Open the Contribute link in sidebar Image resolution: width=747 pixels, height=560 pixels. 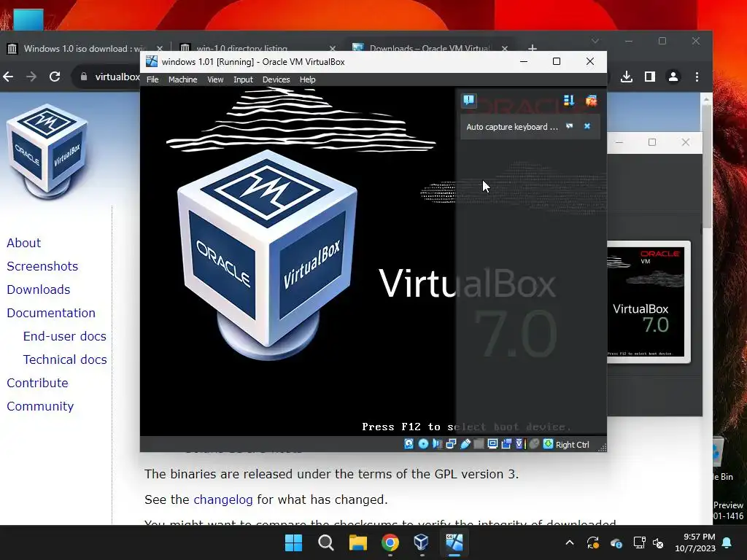click(38, 383)
